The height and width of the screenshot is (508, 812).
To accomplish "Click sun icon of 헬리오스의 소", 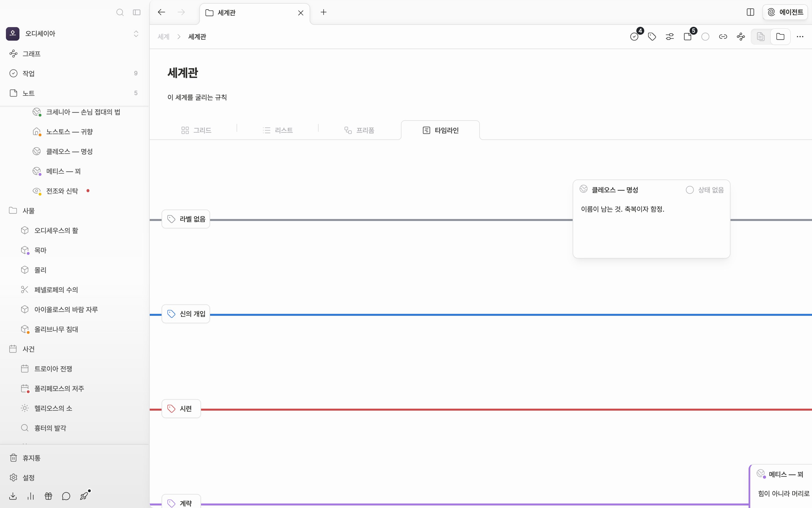I will click(x=25, y=408).
